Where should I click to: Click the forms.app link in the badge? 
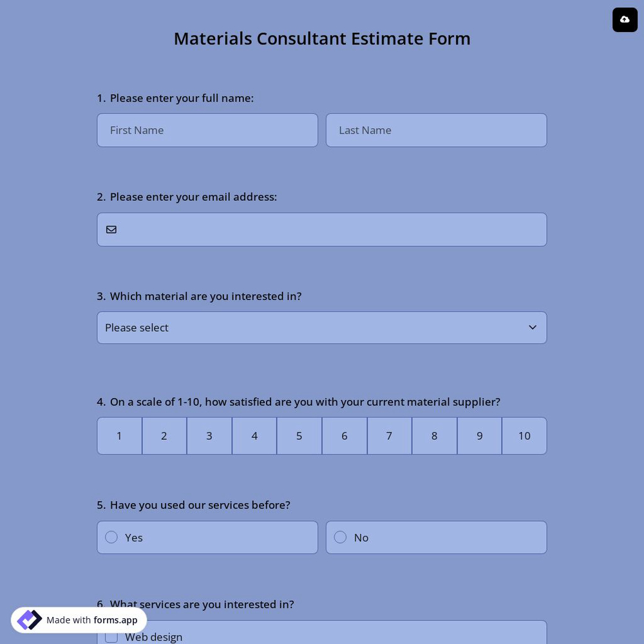coord(115,620)
